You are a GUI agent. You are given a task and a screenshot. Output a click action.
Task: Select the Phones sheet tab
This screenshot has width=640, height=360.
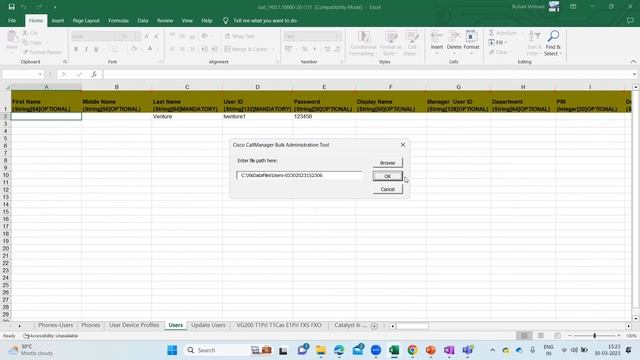pos(91,325)
